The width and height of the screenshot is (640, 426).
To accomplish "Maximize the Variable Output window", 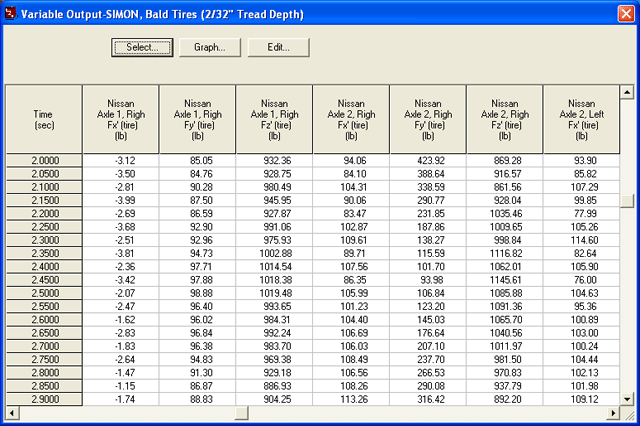I will tap(603, 12).
